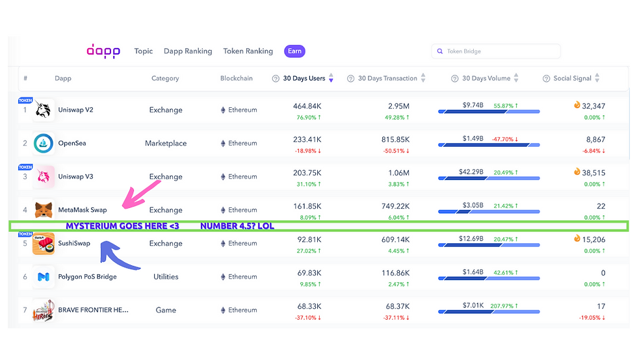Sort by Social Signal arrows
The height and width of the screenshot is (364, 637).
(x=597, y=77)
